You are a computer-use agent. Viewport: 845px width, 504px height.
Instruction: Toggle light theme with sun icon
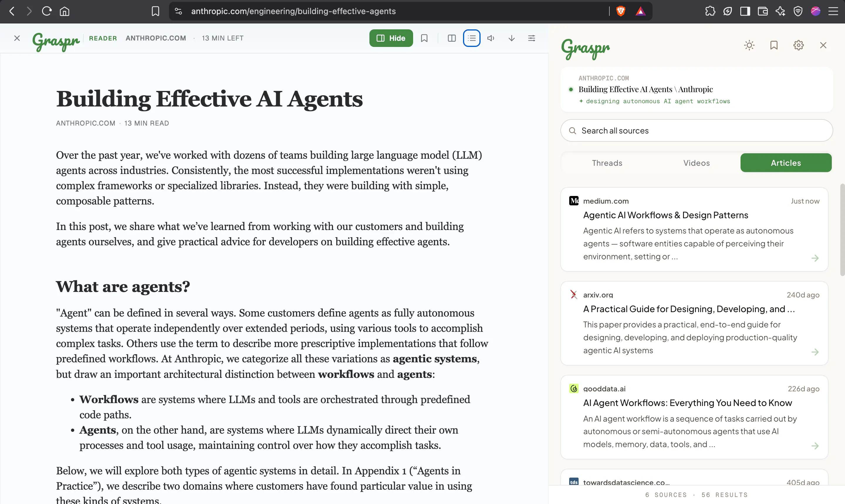click(x=749, y=45)
